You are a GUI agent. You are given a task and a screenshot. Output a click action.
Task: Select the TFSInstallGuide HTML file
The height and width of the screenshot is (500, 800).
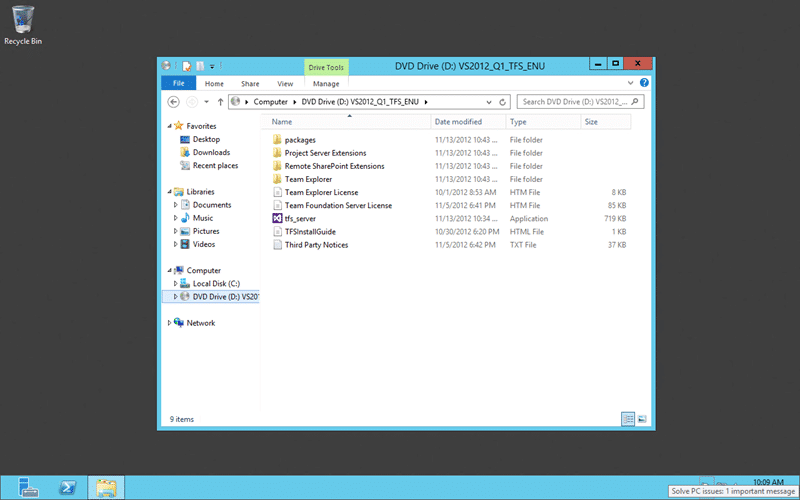click(x=304, y=232)
